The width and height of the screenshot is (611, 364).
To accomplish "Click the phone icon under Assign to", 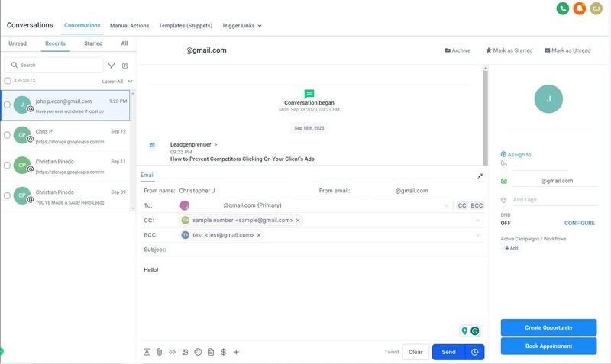I will click(x=504, y=164).
